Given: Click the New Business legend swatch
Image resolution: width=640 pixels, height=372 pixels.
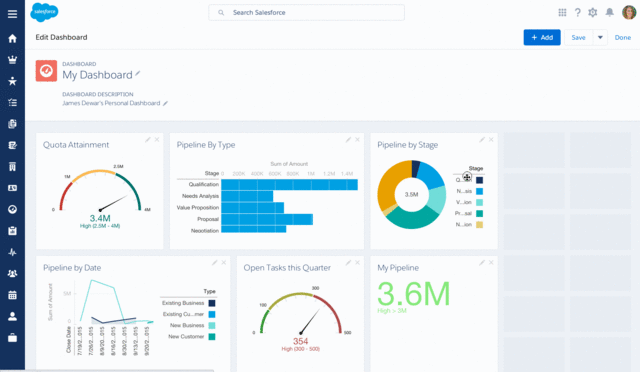Looking at the screenshot, I should pos(212,325).
